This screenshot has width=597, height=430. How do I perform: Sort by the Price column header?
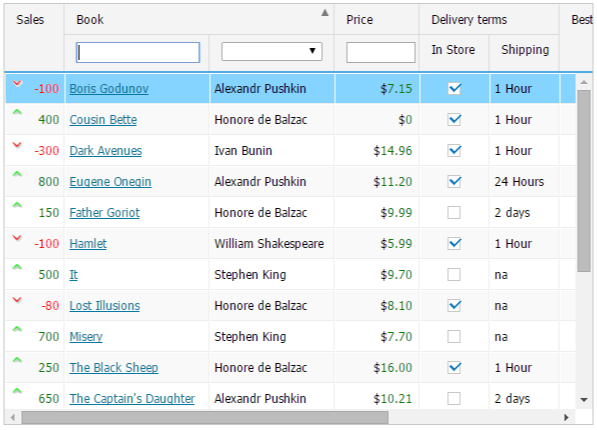(x=359, y=20)
